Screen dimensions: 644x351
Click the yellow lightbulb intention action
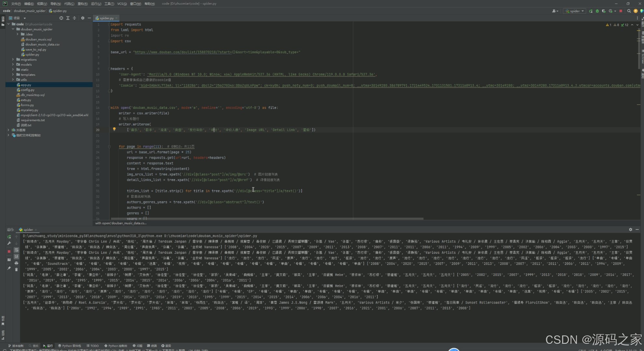point(114,129)
